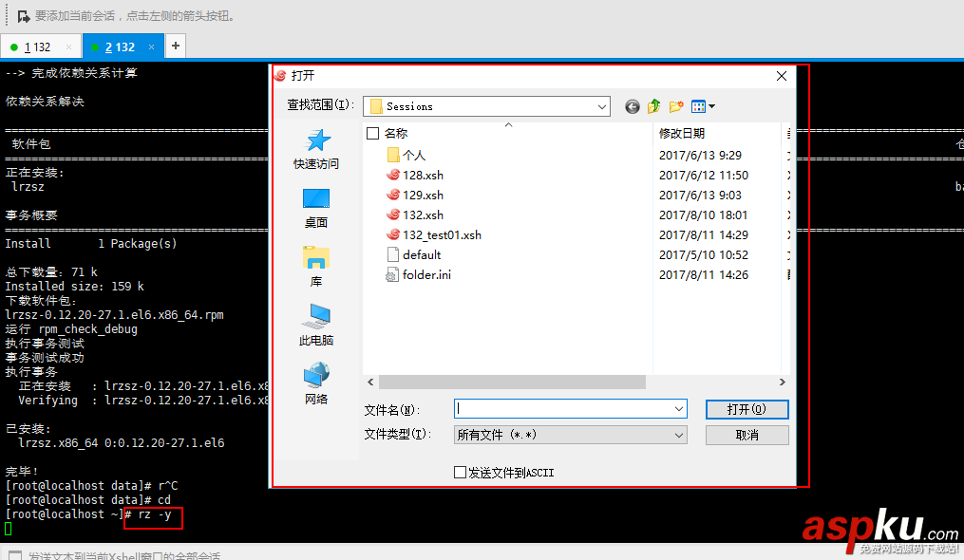
Task: Create a new folder in Sessions
Action: tap(676, 106)
